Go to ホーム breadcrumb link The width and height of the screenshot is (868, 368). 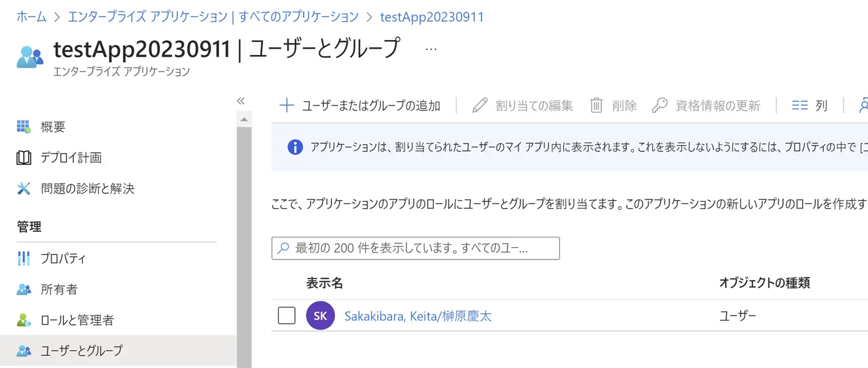(x=31, y=17)
